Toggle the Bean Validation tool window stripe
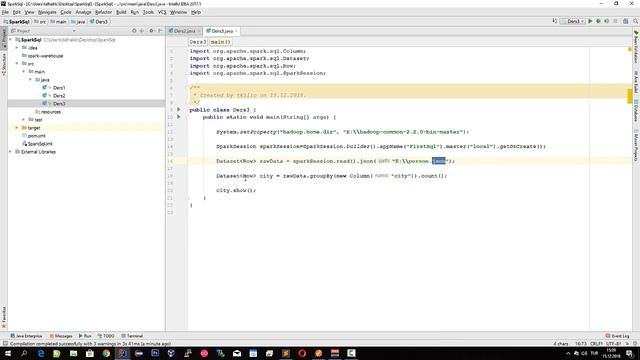Screen dimensions: 640x360 tap(636, 46)
